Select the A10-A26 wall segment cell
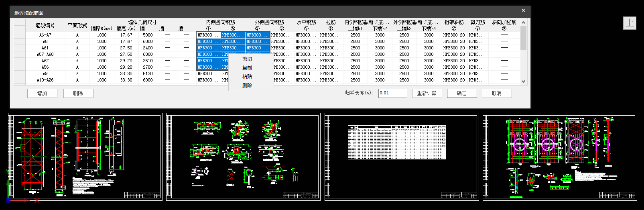This screenshot has height=210, width=644. point(45,80)
